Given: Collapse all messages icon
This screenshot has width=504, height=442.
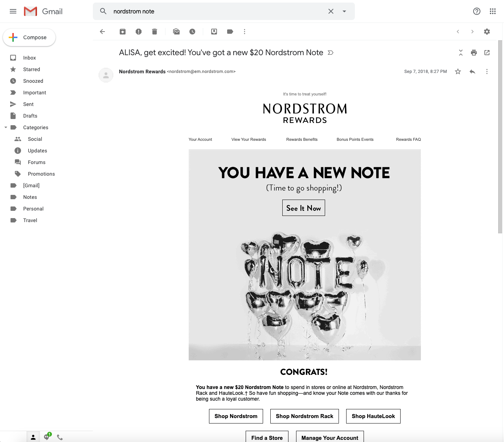Looking at the screenshot, I should [x=461, y=53].
